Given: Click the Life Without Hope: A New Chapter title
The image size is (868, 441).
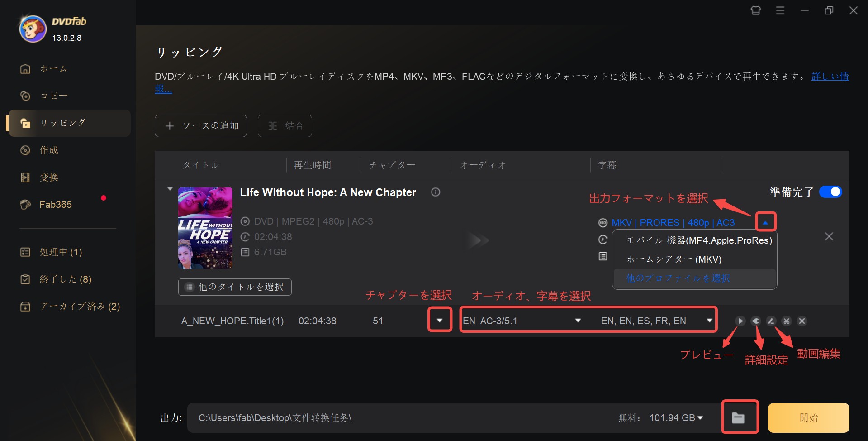Looking at the screenshot, I should pyautogui.click(x=328, y=192).
